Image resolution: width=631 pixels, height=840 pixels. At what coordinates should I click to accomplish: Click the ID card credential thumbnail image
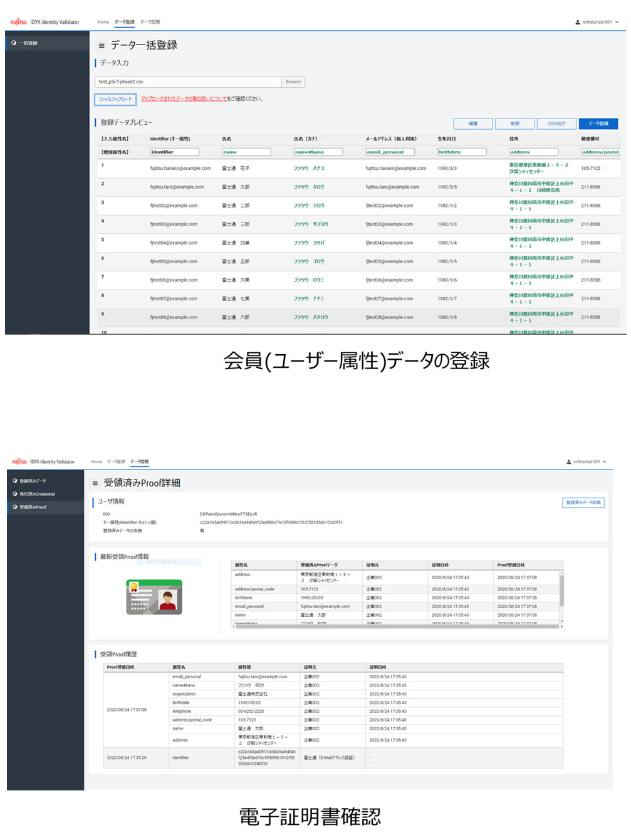tap(154, 597)
